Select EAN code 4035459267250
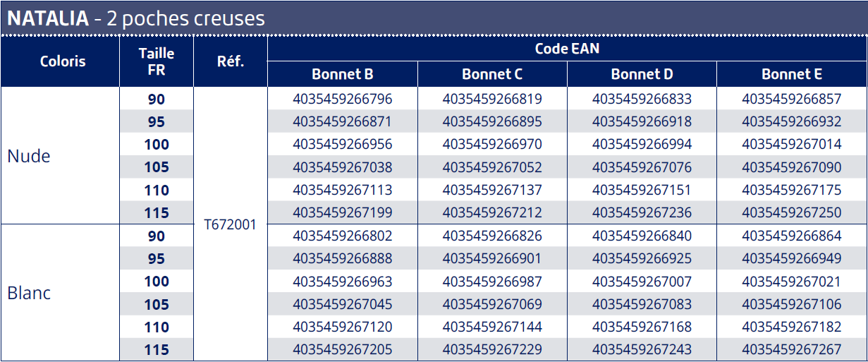 (x=792, y=213)
